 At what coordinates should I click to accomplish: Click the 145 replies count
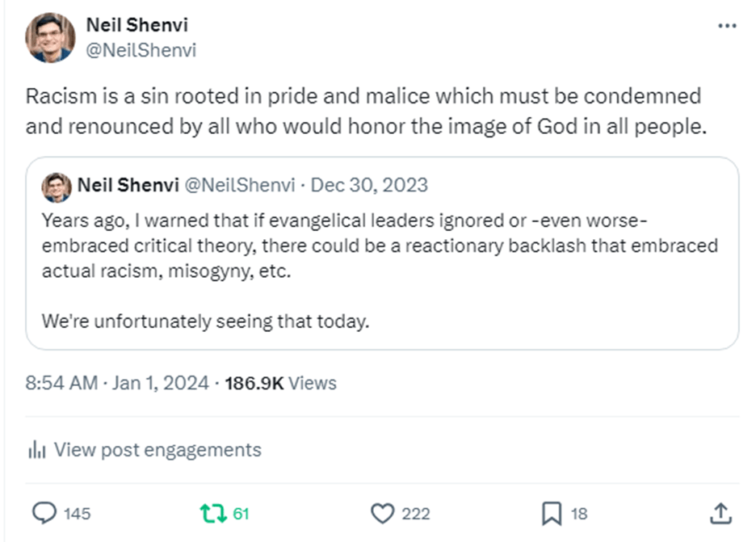pyautogui.click(x=77, y=514)
